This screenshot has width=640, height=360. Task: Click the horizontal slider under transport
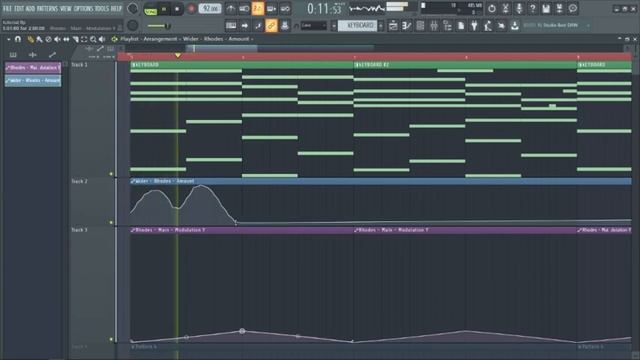(x=159, y=26)
